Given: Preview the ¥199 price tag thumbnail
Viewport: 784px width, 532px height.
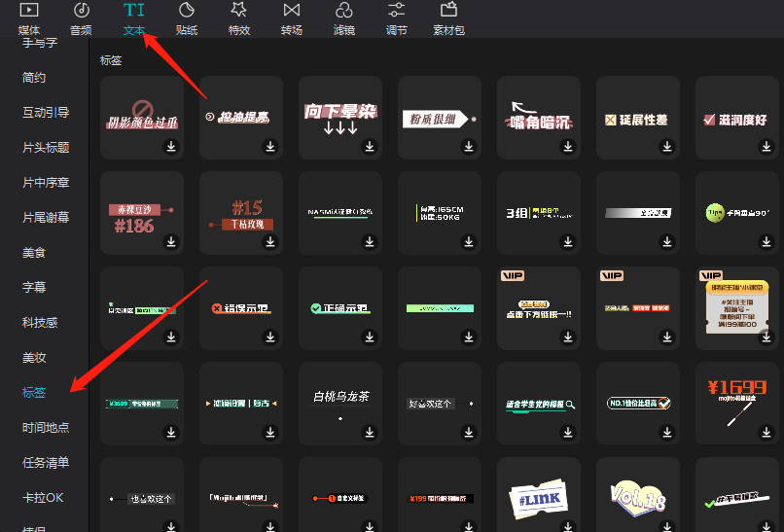Looking at the screenshot, I should click(x=440, y=494).
